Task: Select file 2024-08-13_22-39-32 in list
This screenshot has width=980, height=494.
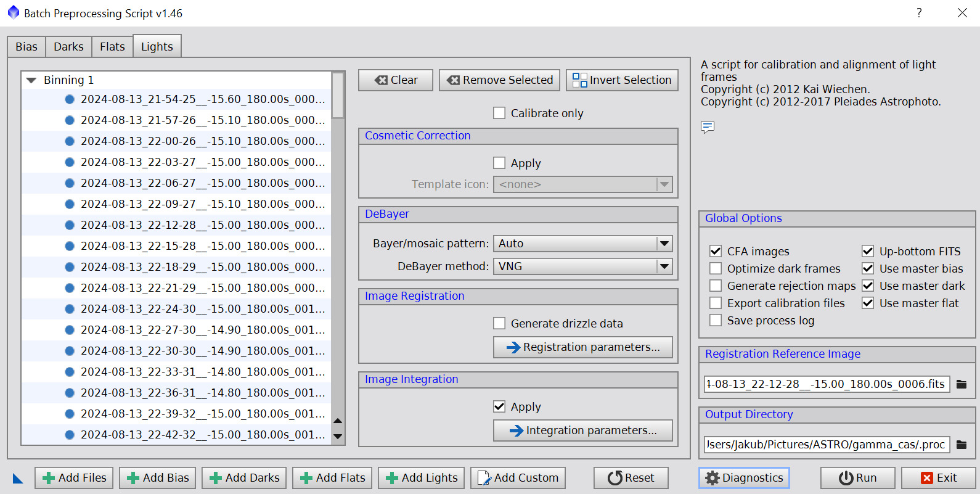Action: point(176,414)
